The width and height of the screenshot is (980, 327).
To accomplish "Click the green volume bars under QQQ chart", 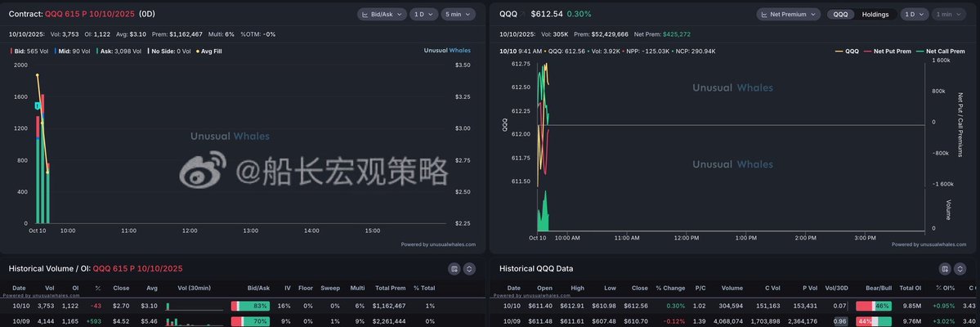I will [x=543, y=212].
